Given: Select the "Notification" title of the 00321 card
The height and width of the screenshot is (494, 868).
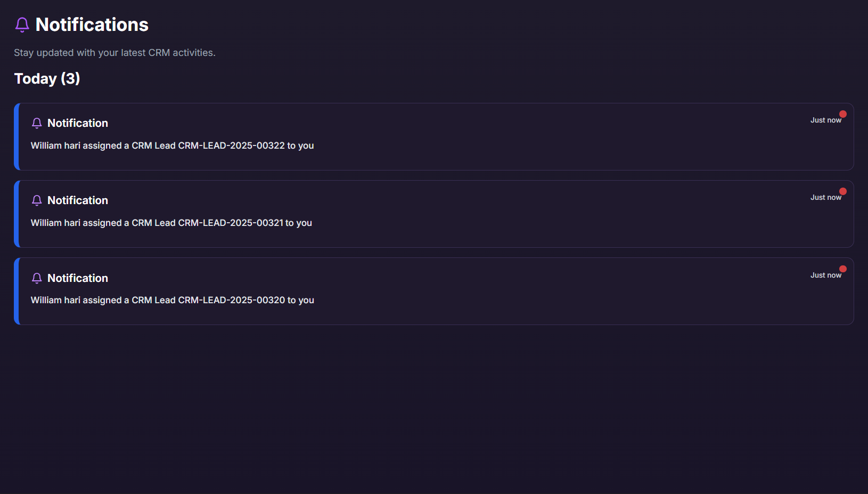Looking at the screenshot, I should 78,200.
